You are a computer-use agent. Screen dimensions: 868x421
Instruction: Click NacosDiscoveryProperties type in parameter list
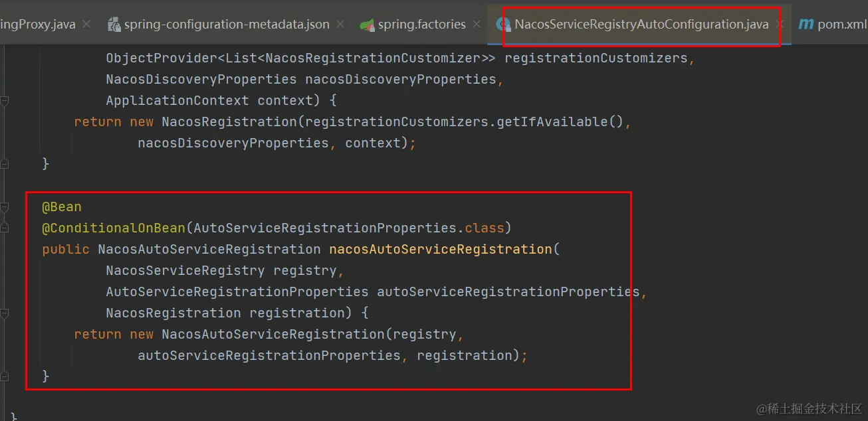[201, 80]
